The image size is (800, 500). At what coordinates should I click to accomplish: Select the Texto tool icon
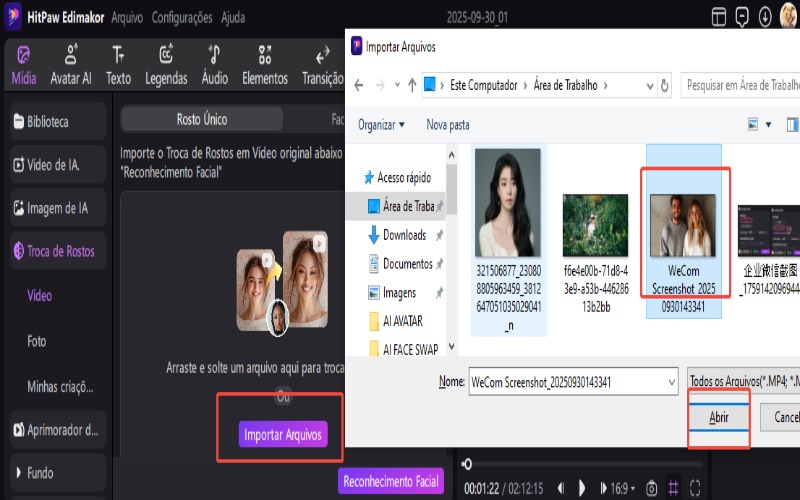click(x=118, y=65)
